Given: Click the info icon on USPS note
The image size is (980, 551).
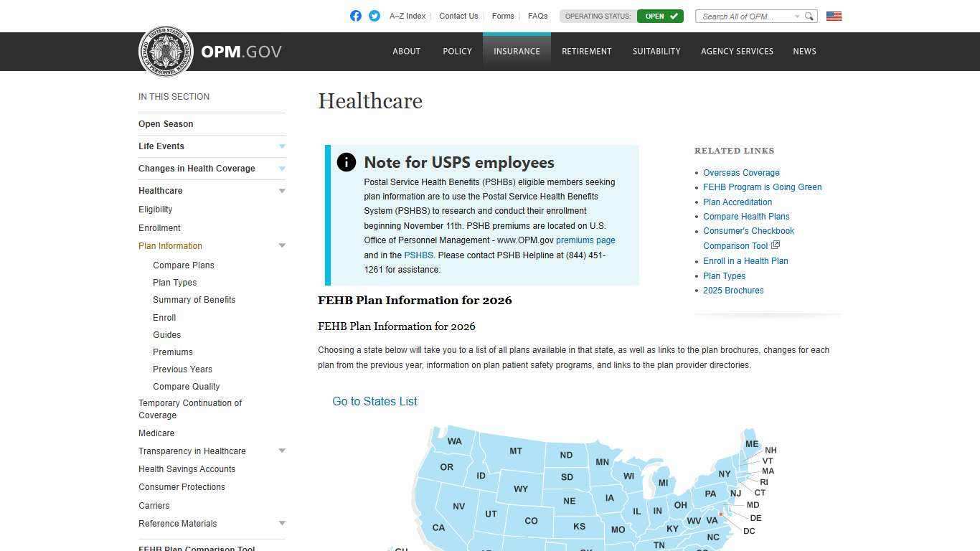Looking at the screenshot, I should point(346,162).
